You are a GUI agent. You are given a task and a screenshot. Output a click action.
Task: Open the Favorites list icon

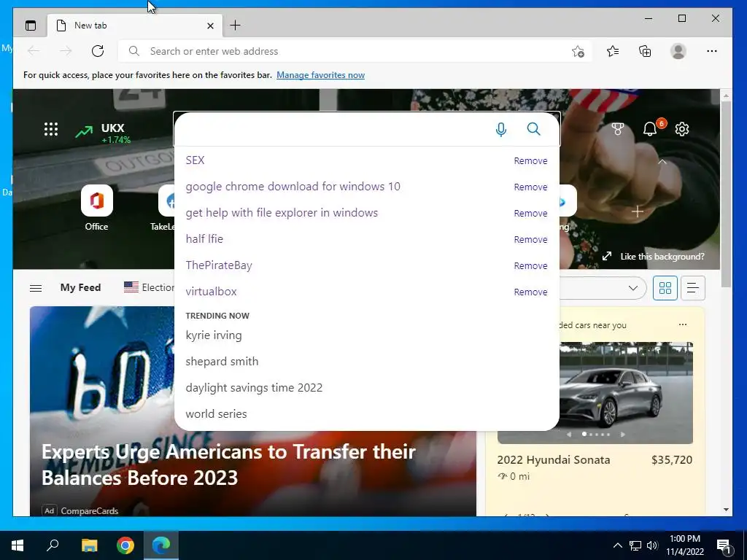[613, 51]
